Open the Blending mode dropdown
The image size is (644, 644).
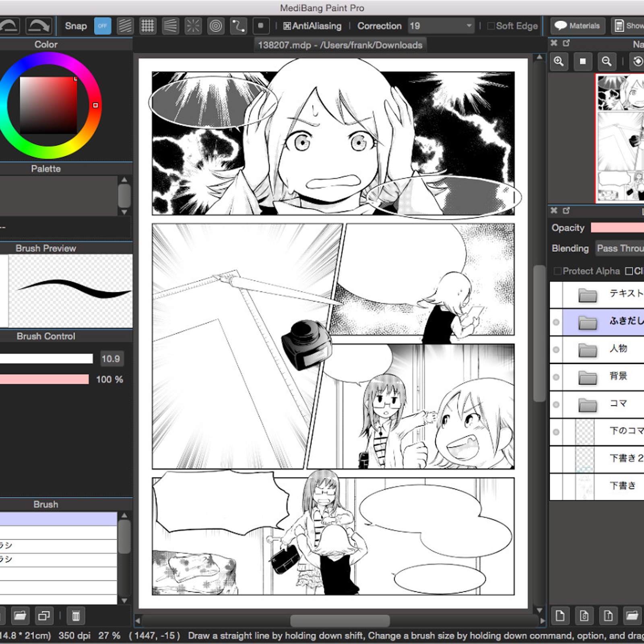click(x=620, y=248)
